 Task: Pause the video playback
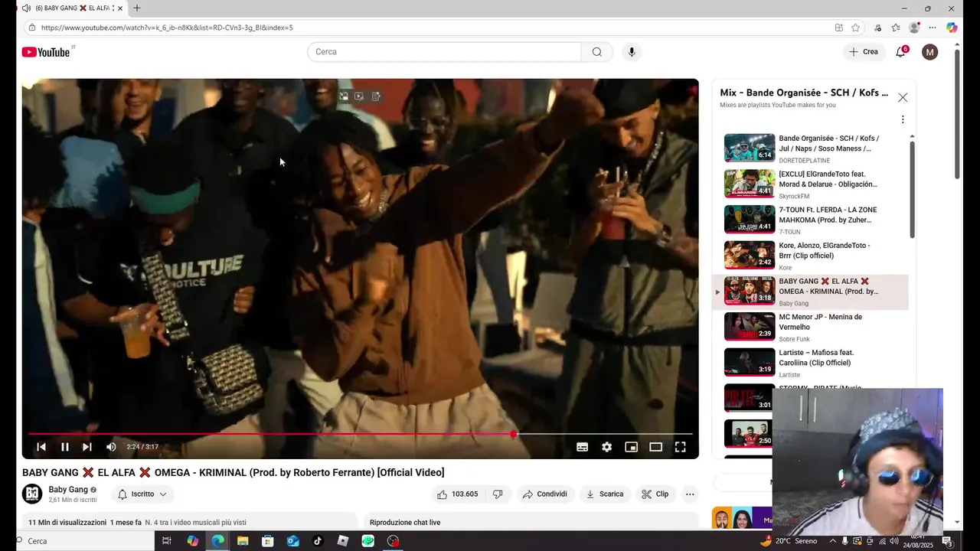tap(65, 447)
